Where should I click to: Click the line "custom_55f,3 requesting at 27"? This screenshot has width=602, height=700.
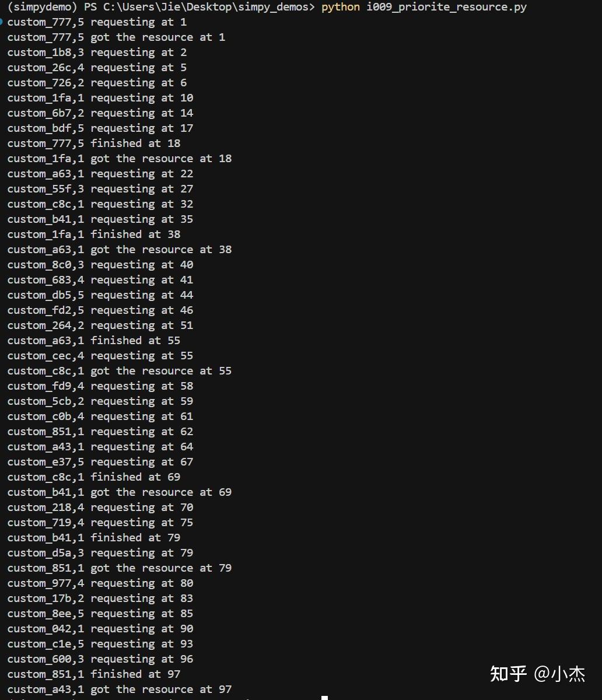click(x=100, y=189)
